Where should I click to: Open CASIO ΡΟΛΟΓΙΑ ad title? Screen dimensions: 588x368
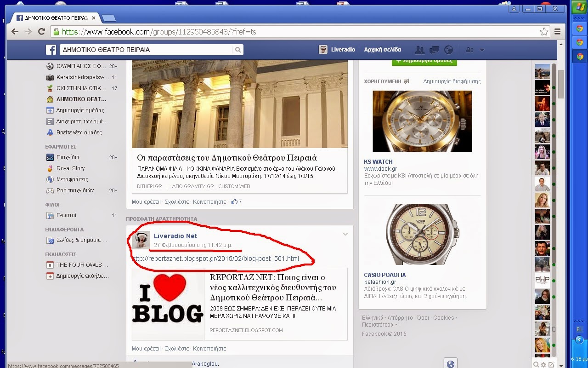pos(385,275)
